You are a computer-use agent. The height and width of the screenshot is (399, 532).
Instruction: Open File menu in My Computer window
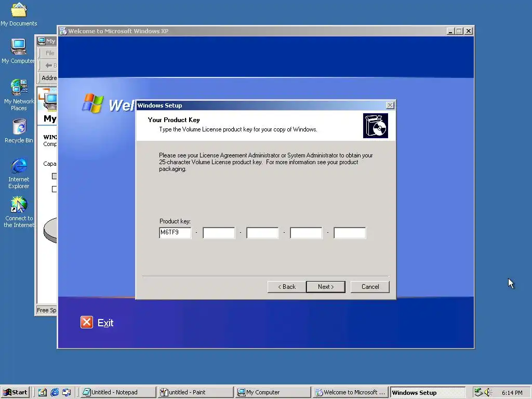pyautogui.click(x=50, y=53)
